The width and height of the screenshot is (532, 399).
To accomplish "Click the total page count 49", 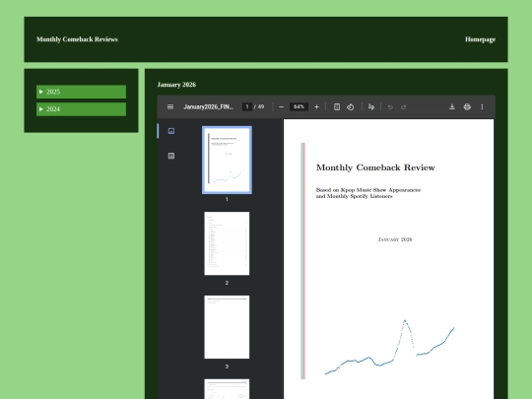I will (261, 106).
